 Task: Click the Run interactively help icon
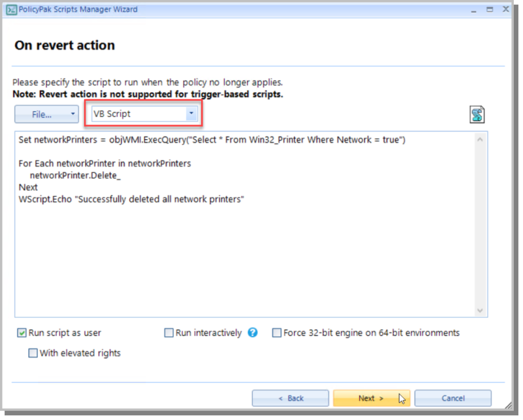253,333
